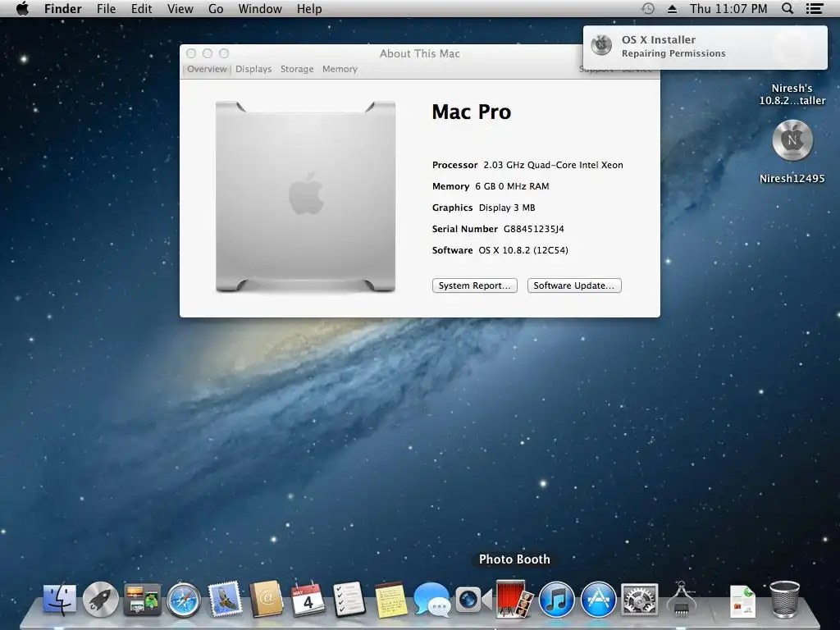The image size is (840, 630).
Task: Open Mission Control in the Dock
Action: [142, 599]
